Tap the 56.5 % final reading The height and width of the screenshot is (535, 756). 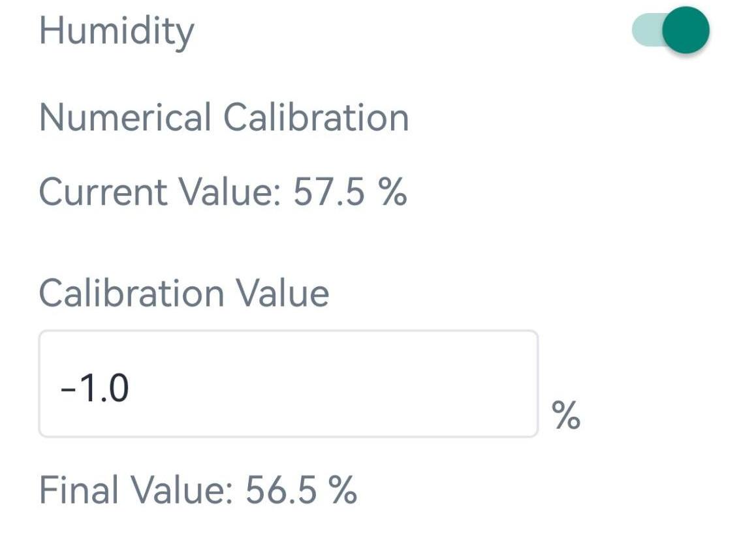click(301, 490)
